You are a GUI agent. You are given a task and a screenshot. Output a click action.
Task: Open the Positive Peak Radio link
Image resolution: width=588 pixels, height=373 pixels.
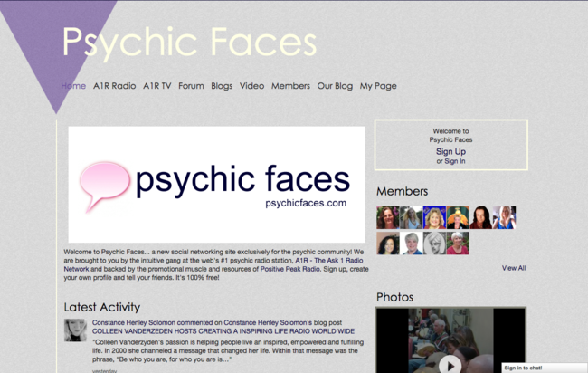(x=290, y=269)
